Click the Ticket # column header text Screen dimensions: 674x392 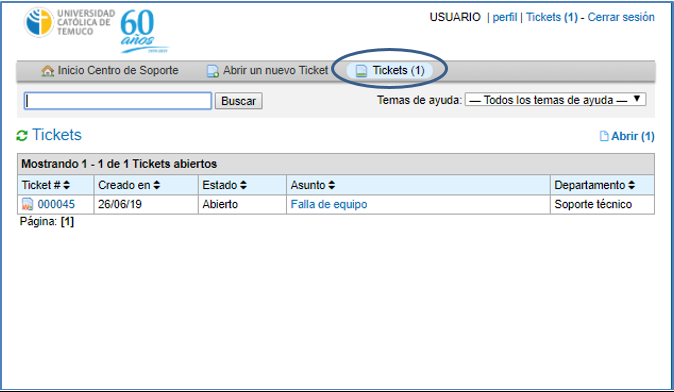[41, 185]
